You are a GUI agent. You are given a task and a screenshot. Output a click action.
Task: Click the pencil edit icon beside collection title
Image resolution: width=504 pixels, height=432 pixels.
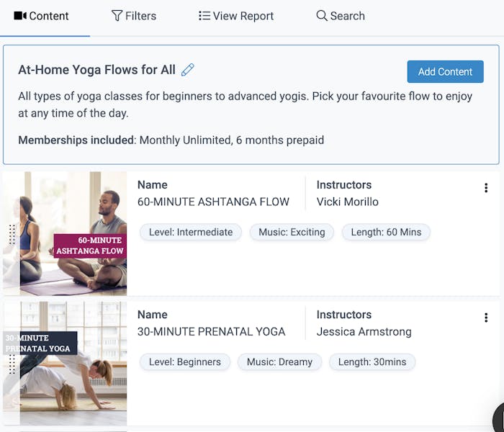(187, 70)
